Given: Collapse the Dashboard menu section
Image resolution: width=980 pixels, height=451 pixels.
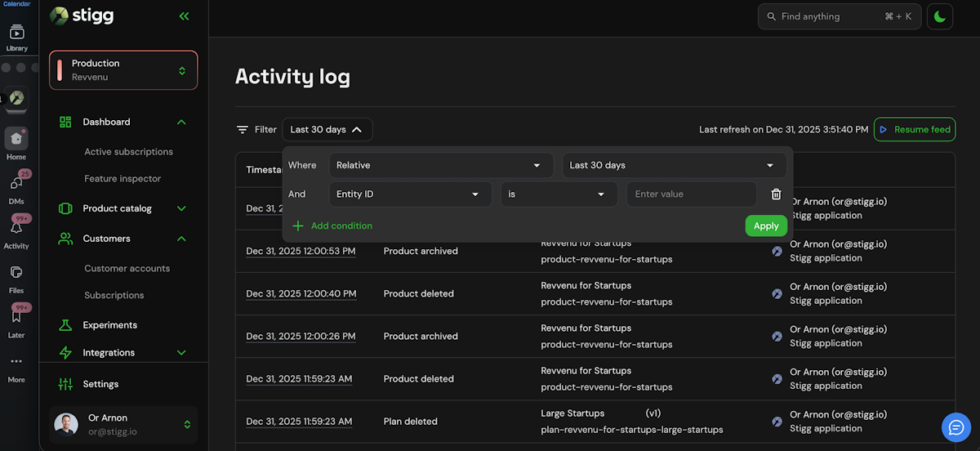Looking at the screenshot, I should (181, 123).
